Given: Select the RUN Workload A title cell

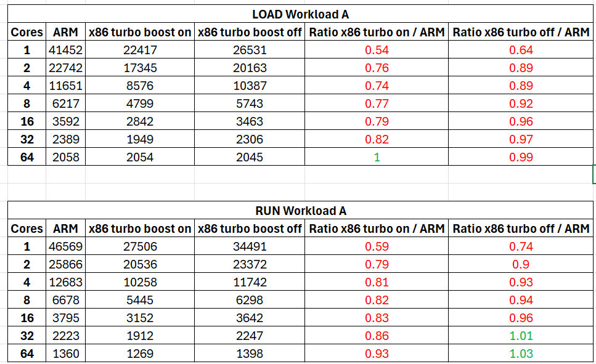Looking at the screenshot, I should [x=300, y=211].
